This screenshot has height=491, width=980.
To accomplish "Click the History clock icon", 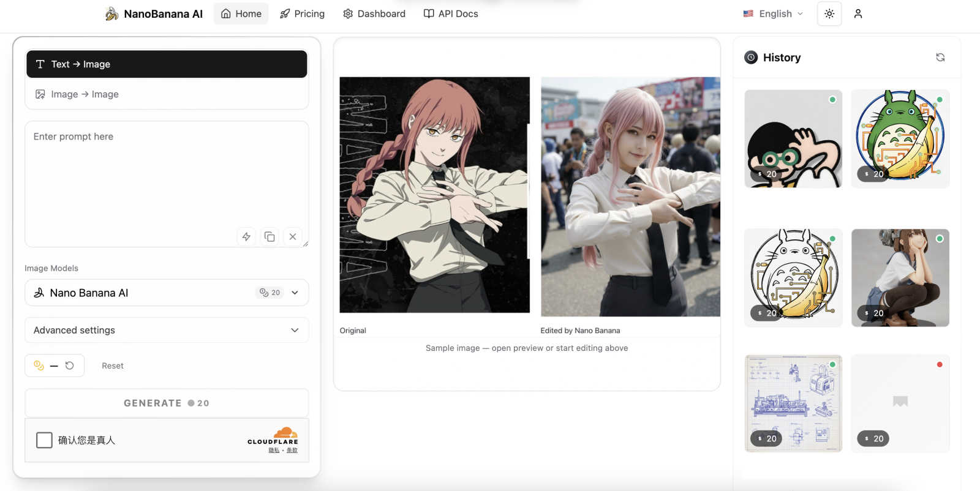I will click(751, 58).
